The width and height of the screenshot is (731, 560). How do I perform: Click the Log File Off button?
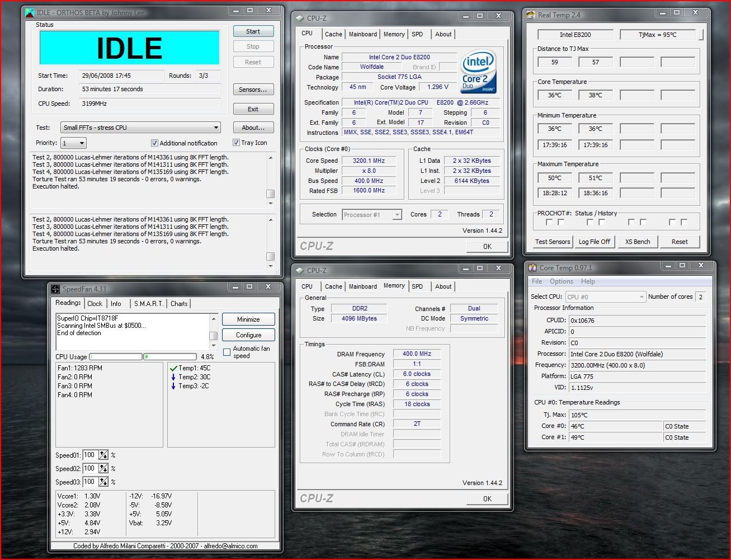coord(595,242)
